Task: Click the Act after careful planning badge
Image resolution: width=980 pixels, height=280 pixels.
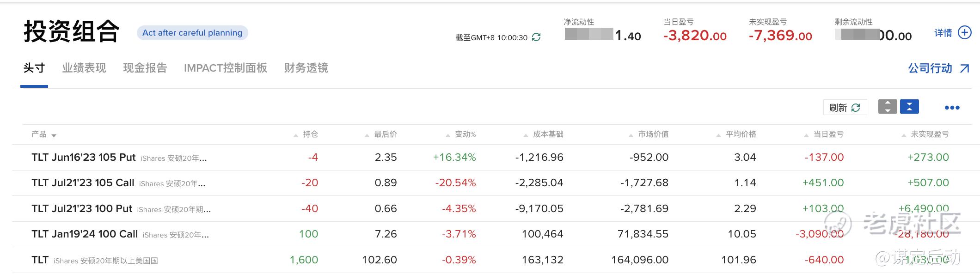Action: [x=192, y=33]
